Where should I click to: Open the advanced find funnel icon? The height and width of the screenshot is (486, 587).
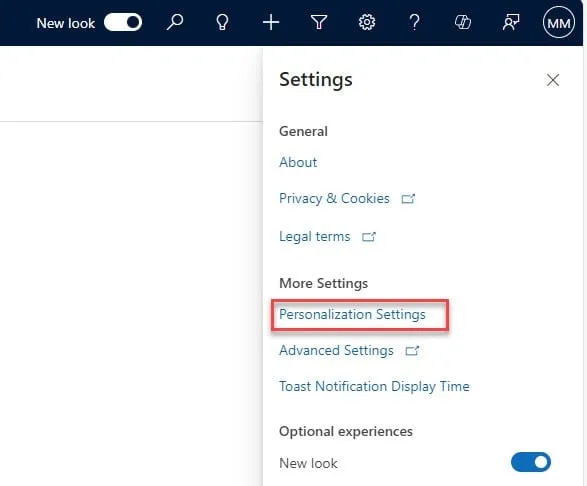click(x=319, y=22)
